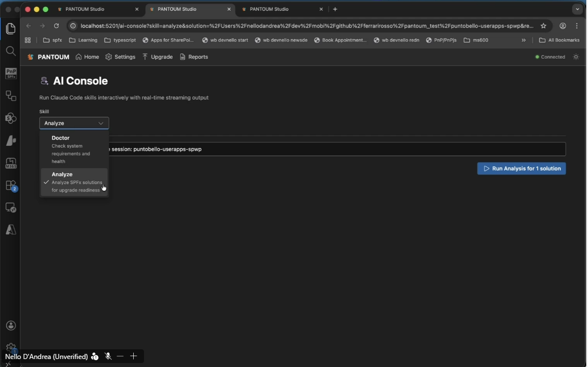Click the Accounts profile icon
Viewport: 588px width, 367px height.
[10, 325]
